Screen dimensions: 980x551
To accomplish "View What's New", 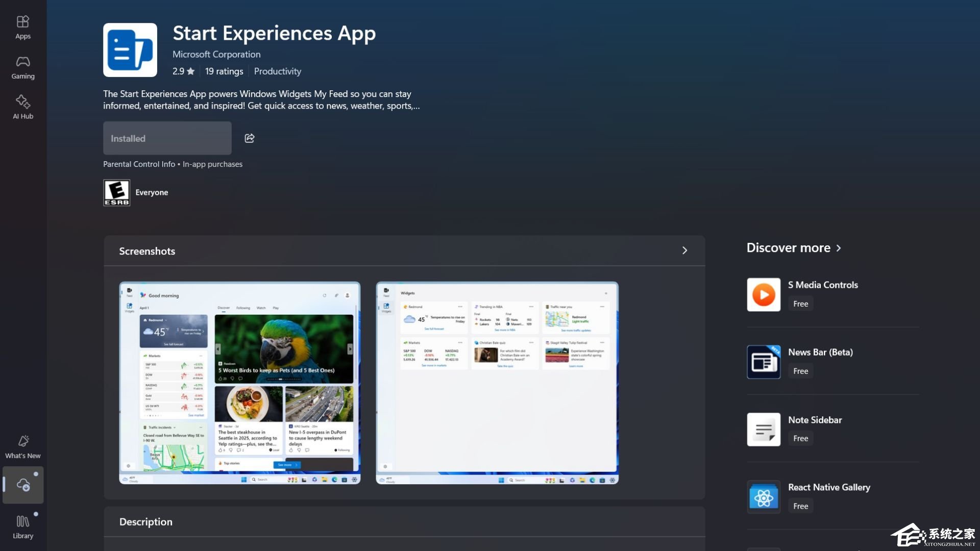I will 22,445.
